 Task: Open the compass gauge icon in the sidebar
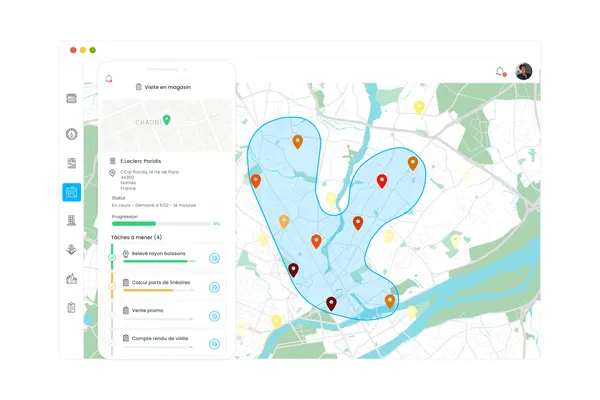click(x=72, y=134)
